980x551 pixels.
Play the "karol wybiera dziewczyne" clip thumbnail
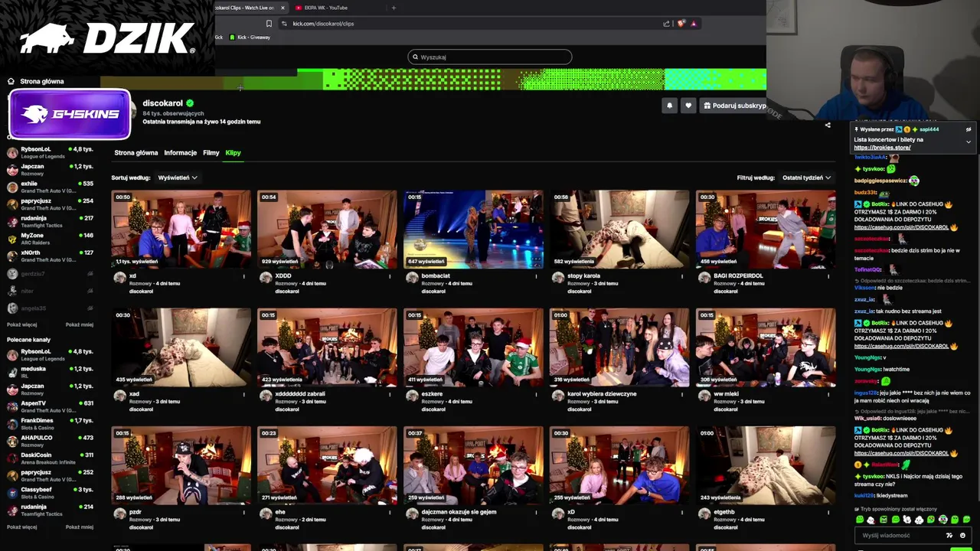[x=619, y=347]
